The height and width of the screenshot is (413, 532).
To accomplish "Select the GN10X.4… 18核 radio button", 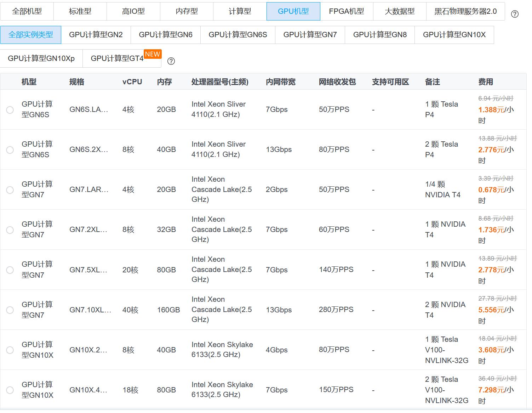I will (10, 390).
